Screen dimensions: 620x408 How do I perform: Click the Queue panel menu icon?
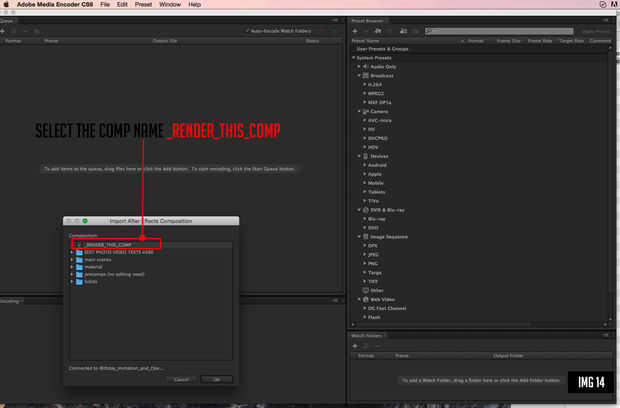coord(335,21)
